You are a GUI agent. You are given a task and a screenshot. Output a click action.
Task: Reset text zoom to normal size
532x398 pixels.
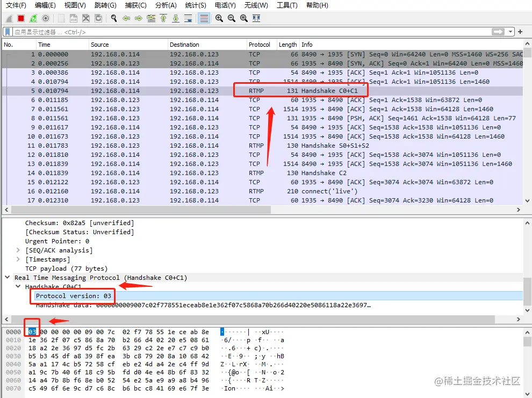coord(243,18)
